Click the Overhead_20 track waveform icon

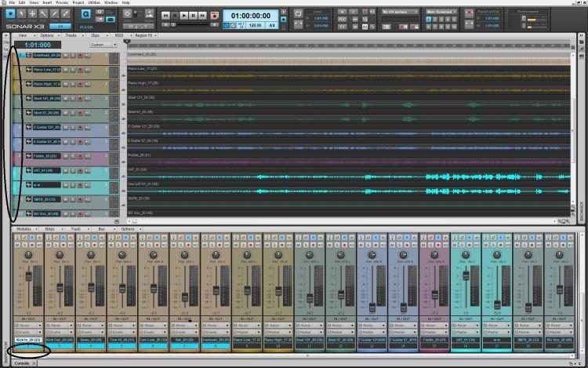pyautogui.click(x=28, y=55)
